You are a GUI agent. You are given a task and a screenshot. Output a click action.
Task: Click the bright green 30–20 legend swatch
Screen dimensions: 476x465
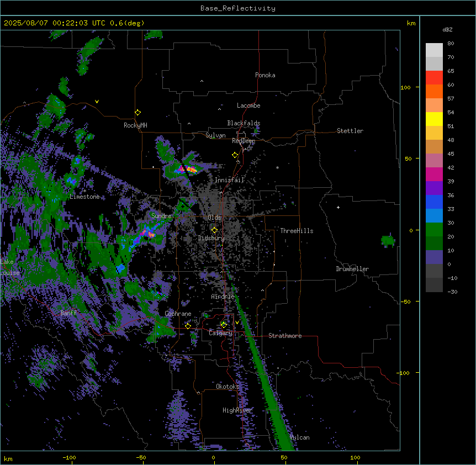coord(434,230)
